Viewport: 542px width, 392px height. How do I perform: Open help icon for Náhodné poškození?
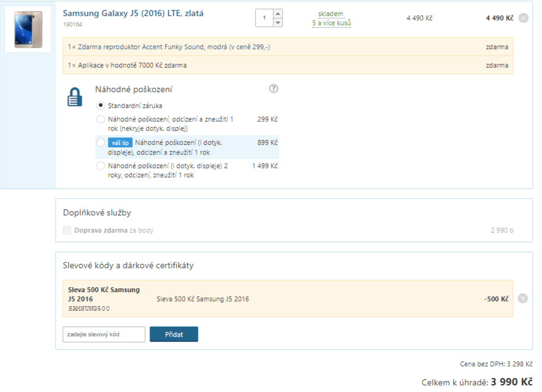click(x=273, y=89)
